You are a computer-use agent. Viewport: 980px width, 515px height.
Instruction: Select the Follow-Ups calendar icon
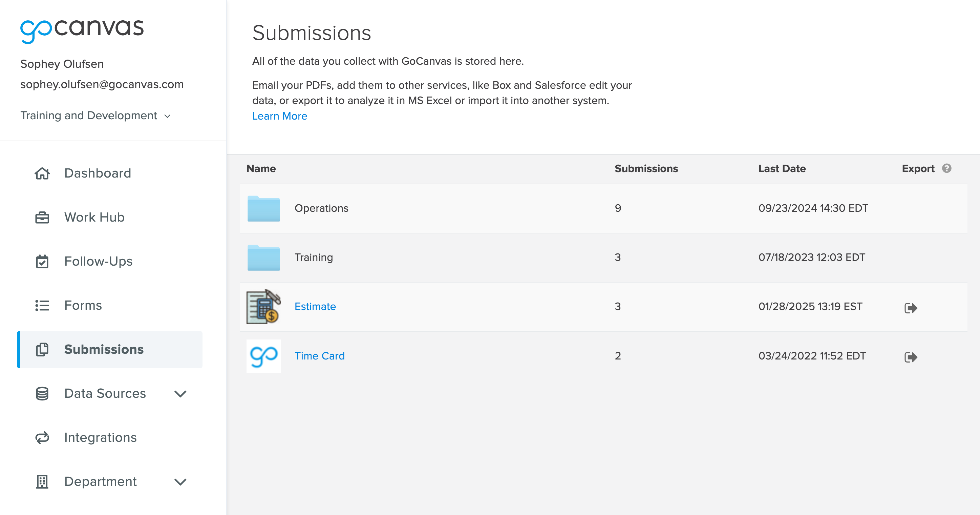tap(42, 261)
